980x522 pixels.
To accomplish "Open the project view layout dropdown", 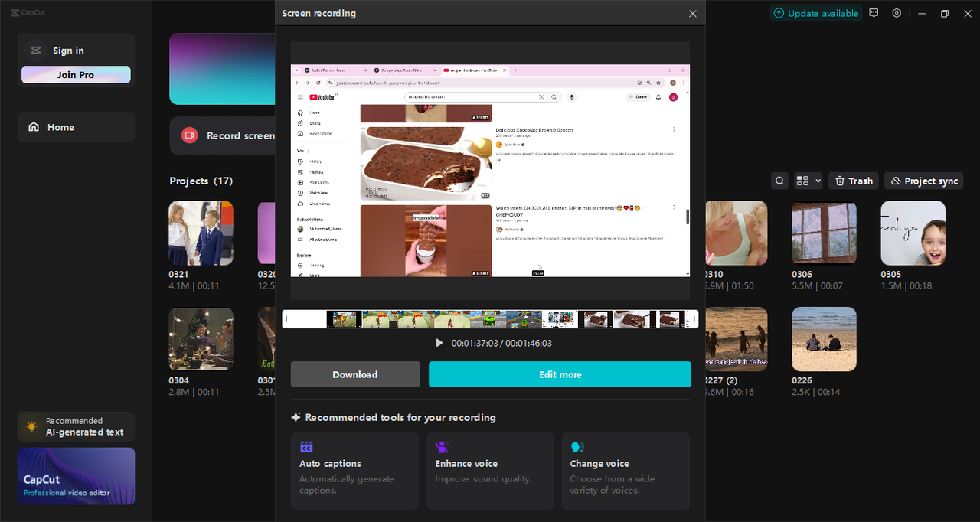I will [807, 181].
